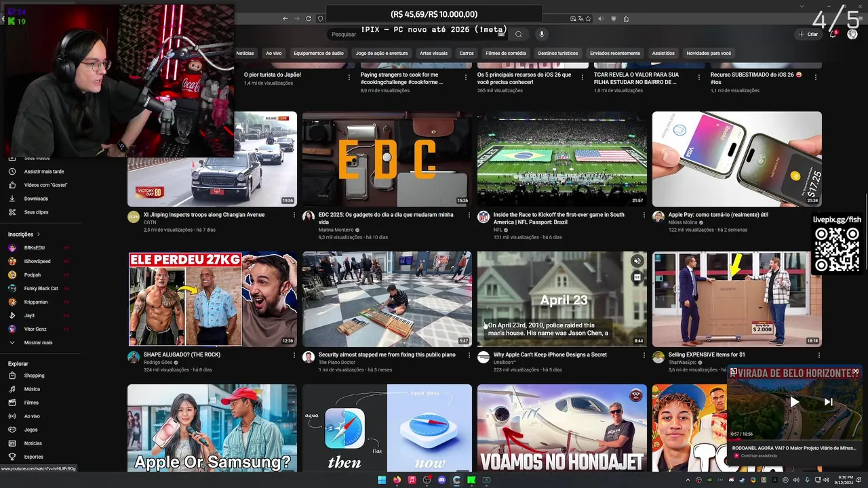Click the YouTube search magnifier button
868x488 pixels.
519,34
